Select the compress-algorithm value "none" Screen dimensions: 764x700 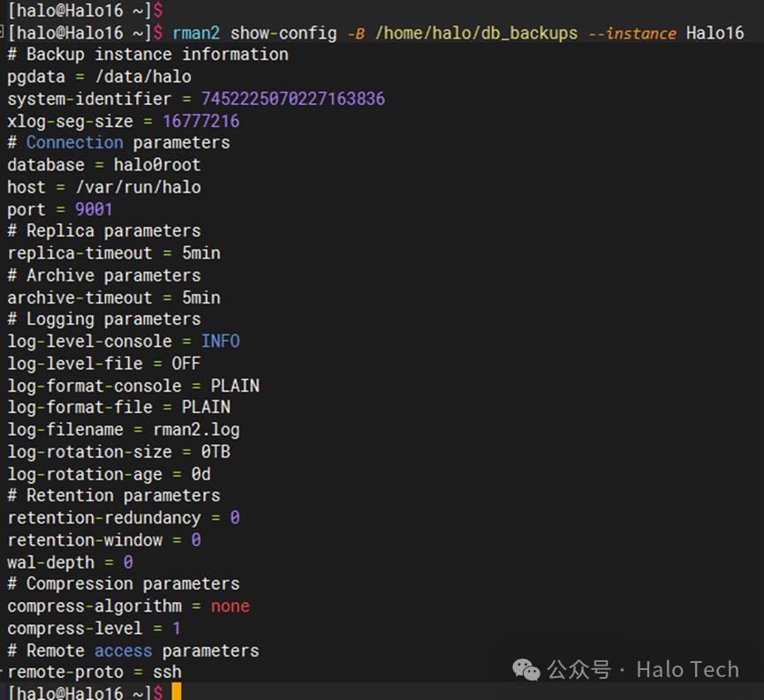(231, 606)
